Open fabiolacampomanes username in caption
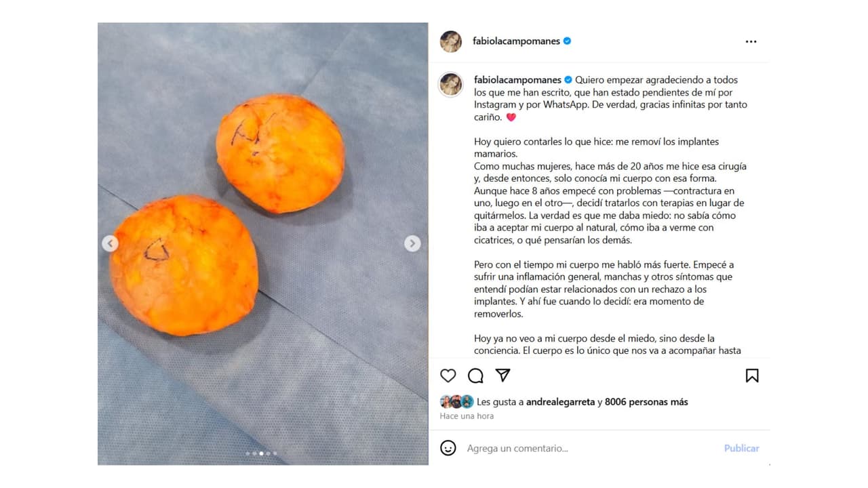 pyautogui.click(x=517, y=80)
